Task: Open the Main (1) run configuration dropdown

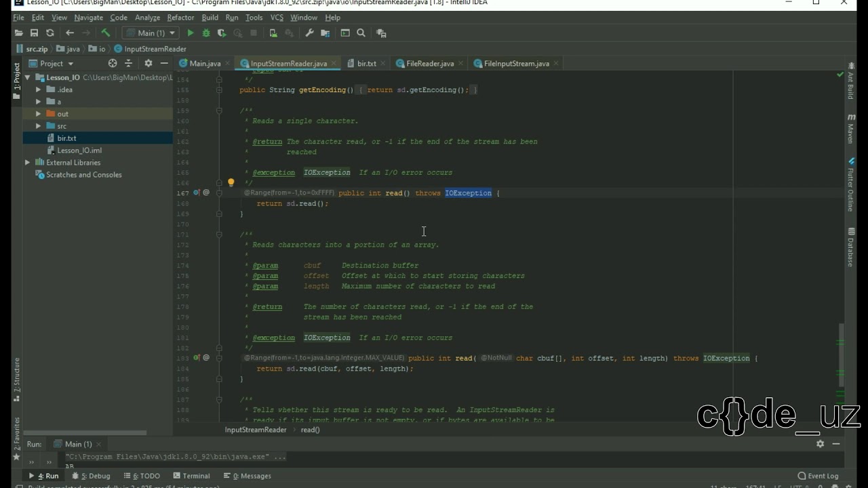Action: pyautogui.click(x=151, y=33)
